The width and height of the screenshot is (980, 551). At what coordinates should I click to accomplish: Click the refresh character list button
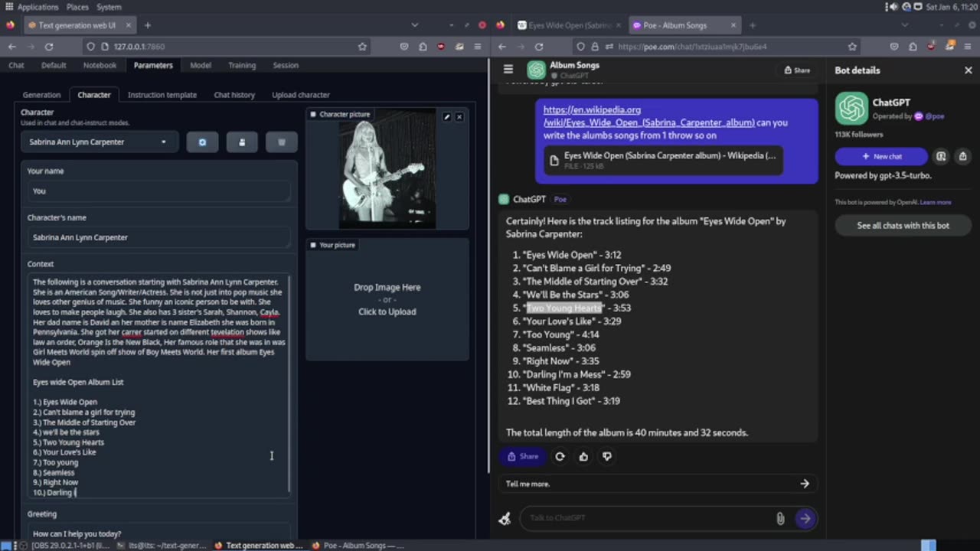click(x=202, y=142)
